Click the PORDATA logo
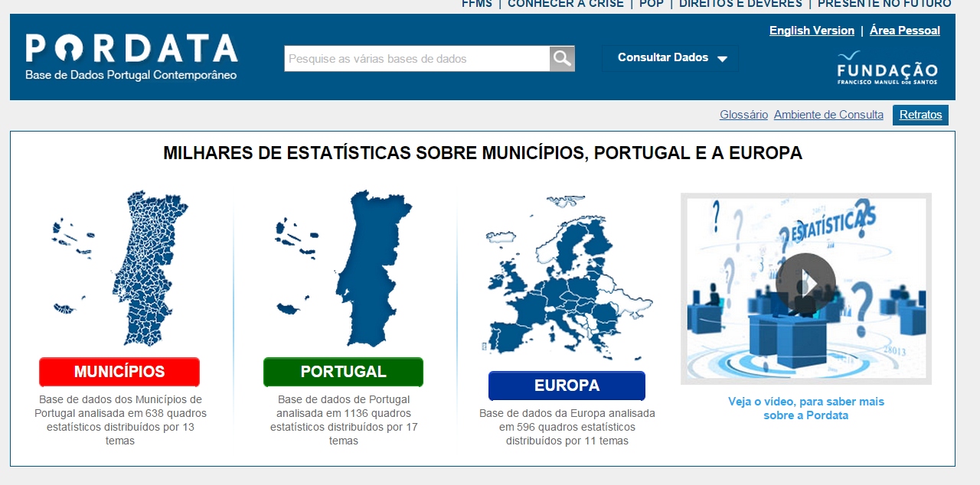The width and height of the screenshot is (980, 485). (x=132, y=49)
